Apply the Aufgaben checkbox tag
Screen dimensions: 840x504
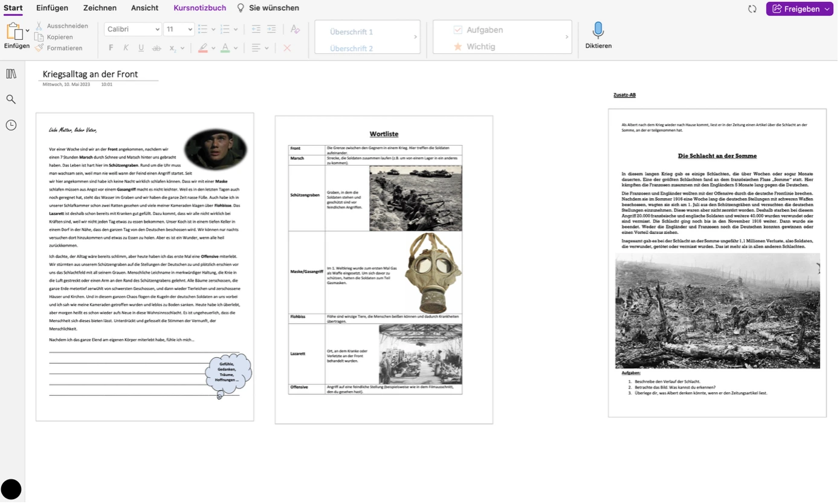(x=457, y=30)
